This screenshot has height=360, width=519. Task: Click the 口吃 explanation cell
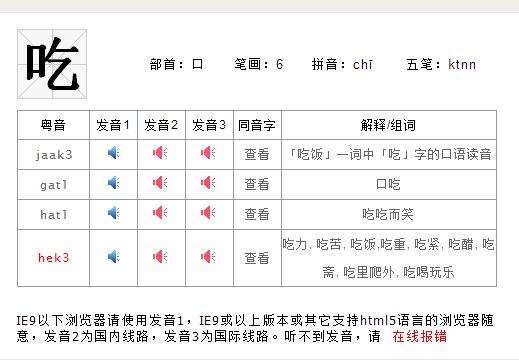(x=389, y=184)
